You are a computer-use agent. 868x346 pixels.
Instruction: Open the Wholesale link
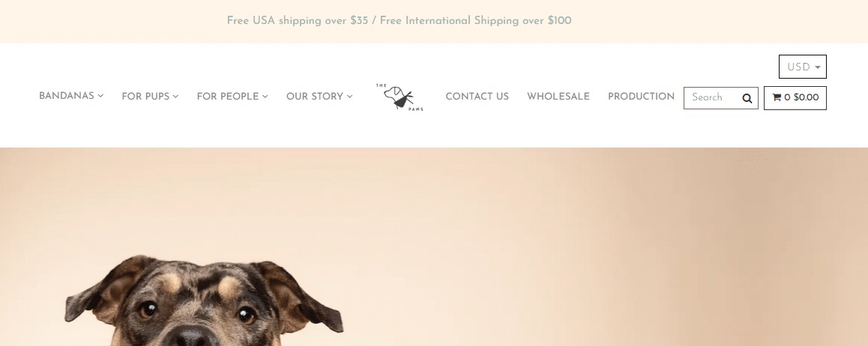click(x=558, y=96)
